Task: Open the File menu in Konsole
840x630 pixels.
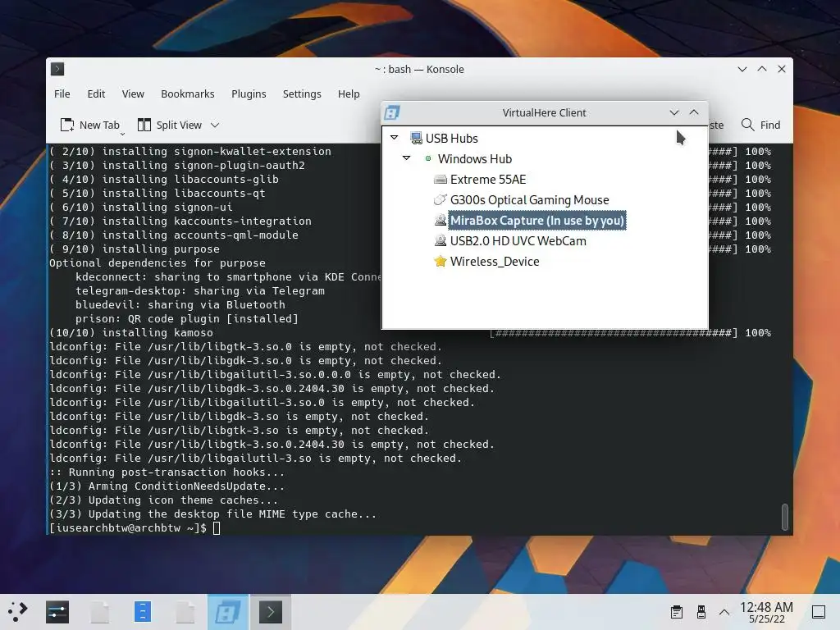Action: tap(62, 94)
